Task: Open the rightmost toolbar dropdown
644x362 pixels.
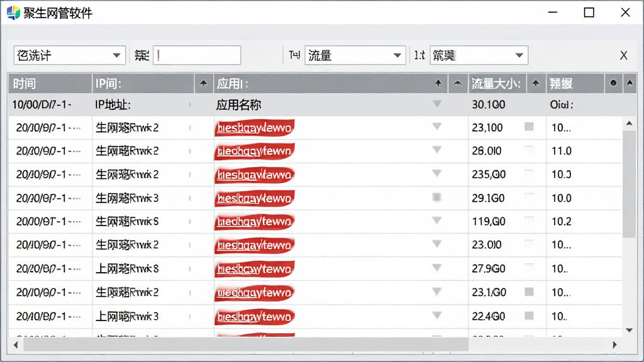Action: tap(479, 55)
